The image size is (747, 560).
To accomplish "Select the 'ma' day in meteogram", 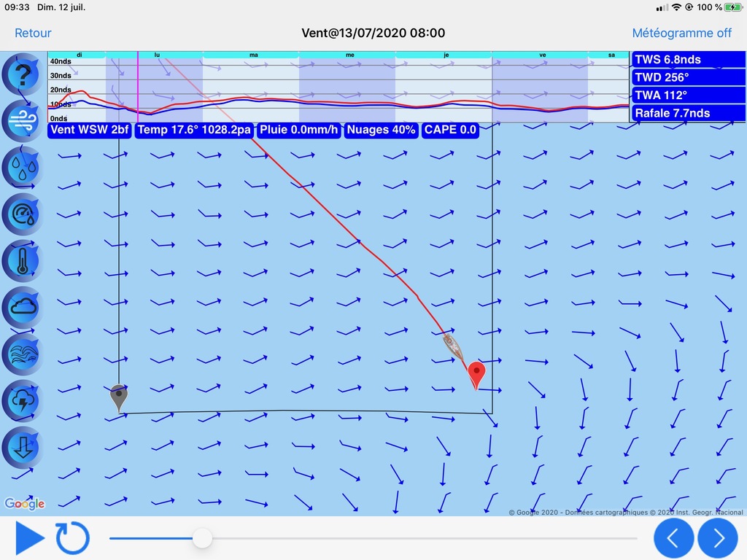I will pos(253,55).
